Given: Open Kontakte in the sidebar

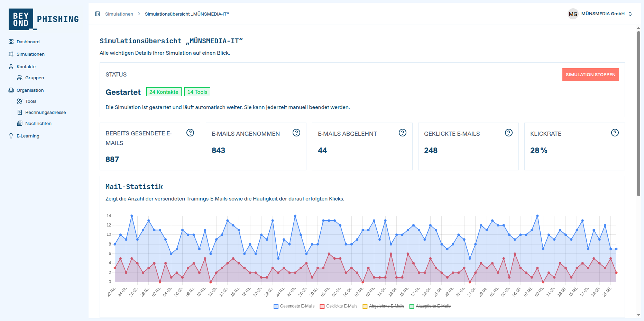Looking at the screenshot, I should [26, 66].
